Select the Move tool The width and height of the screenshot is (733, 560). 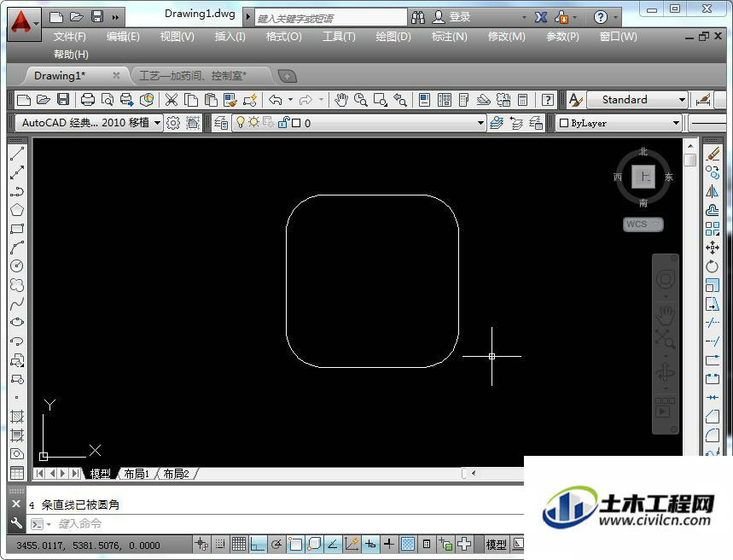point(713,248)
